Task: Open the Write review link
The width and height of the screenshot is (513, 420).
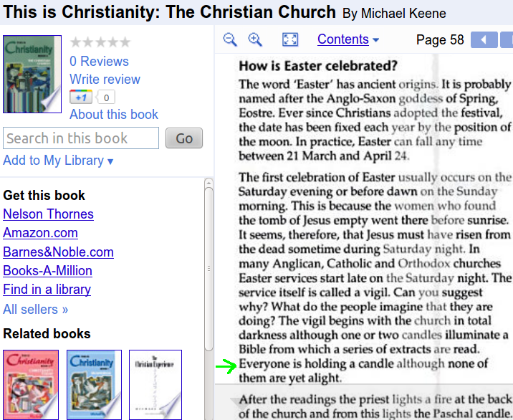Action: tap(105, 80)
